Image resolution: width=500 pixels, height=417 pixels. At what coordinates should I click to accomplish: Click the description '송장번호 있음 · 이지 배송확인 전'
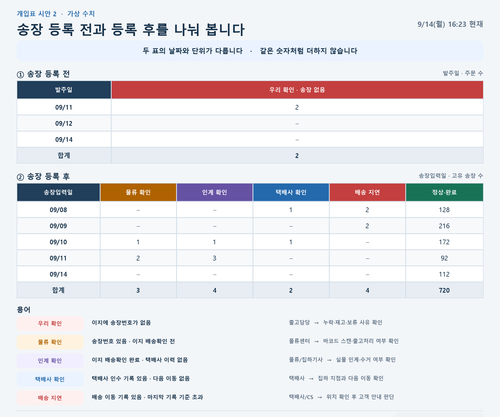click(x=133, y=341)
